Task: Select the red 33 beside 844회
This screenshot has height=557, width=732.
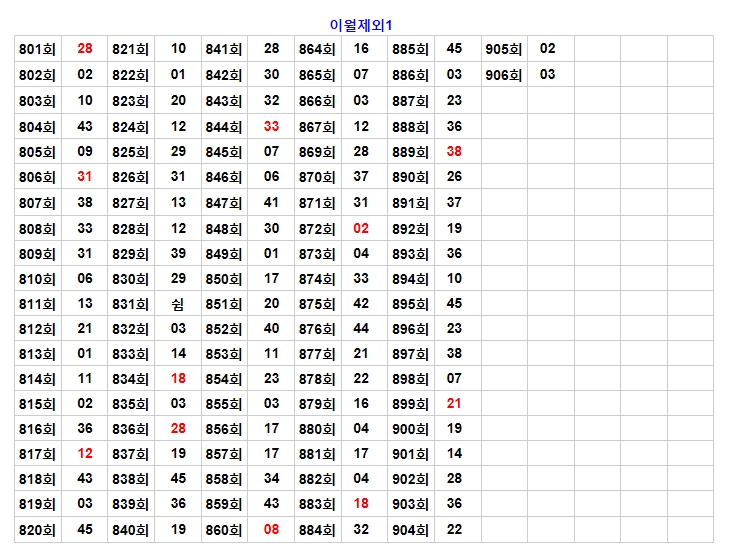Action: point(271,126)
